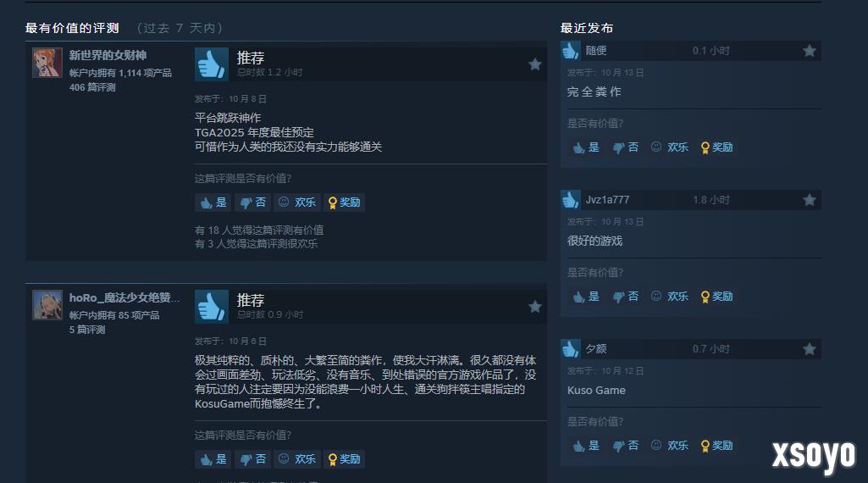868x483 pixels.
Task: Click the star icon on 随便's recent review
Action: tap(810, 51)
